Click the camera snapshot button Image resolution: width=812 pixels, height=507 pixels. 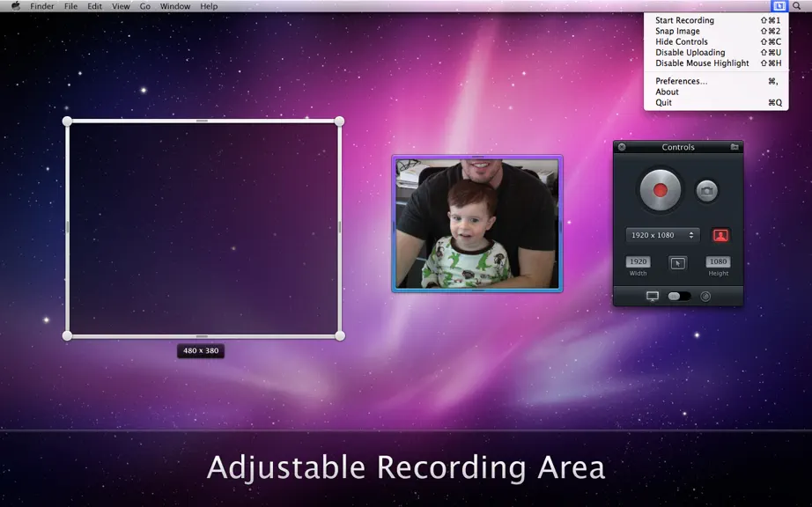707,191
